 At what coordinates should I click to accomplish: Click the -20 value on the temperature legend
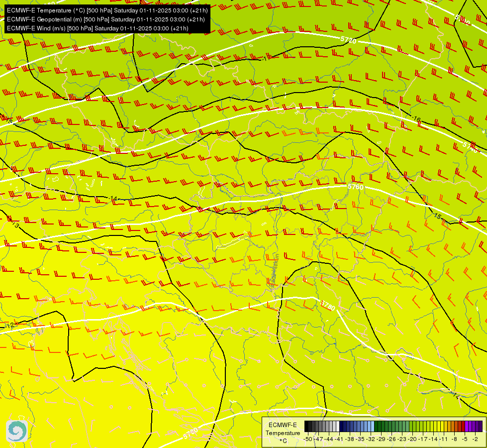point(413,439)
